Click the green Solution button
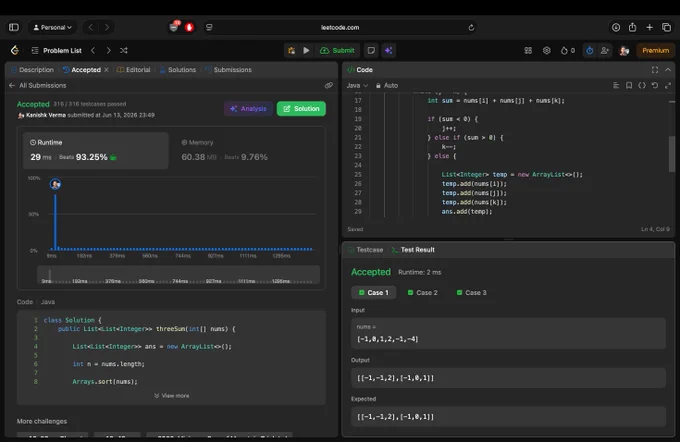The height and width of the screenshot is (442, 680). point(301,108)
